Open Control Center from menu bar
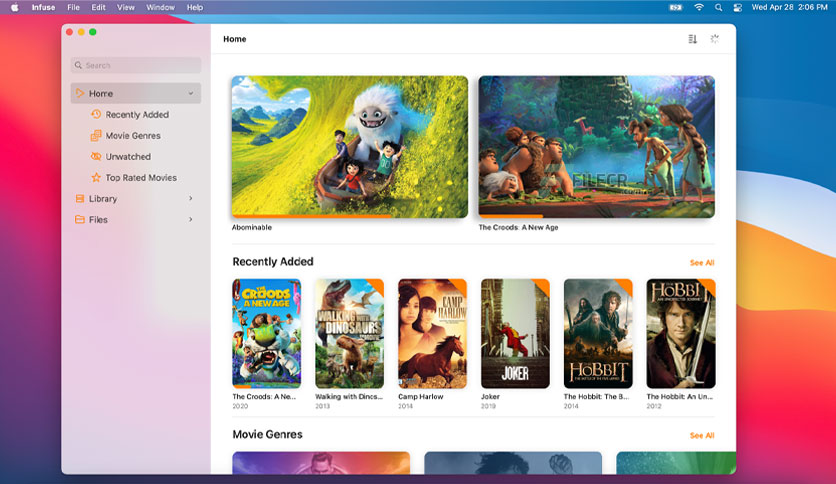 click(x=737, y=7)
